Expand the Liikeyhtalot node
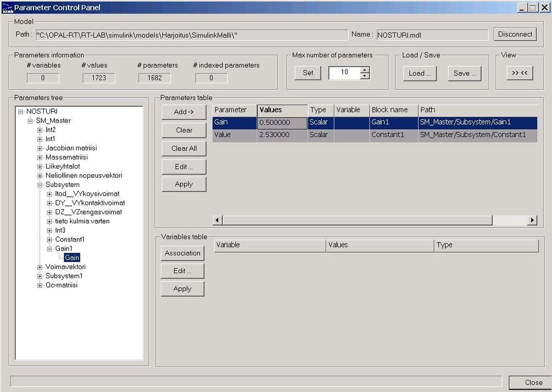This screenshot has height=392, width=552. (40, 167)
